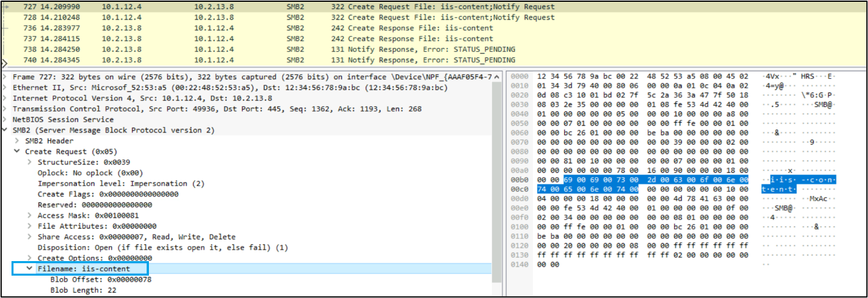Select packet 727 Create Request row
868x298 pixels.
point(434,7)
